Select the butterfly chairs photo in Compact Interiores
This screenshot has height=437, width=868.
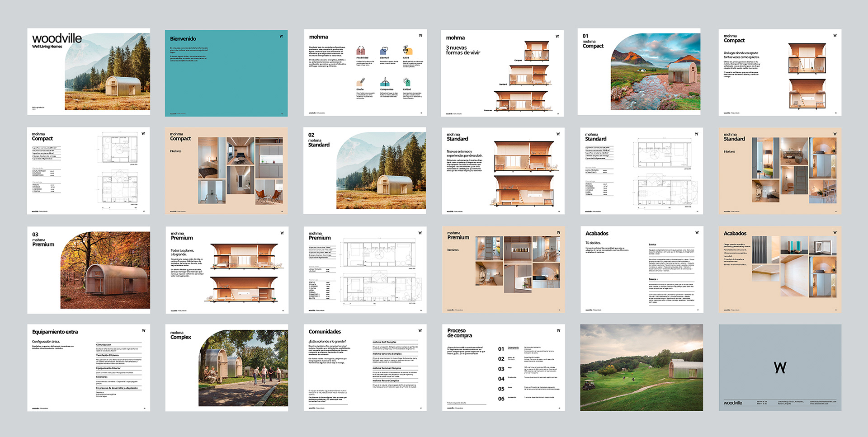[270, 192]
